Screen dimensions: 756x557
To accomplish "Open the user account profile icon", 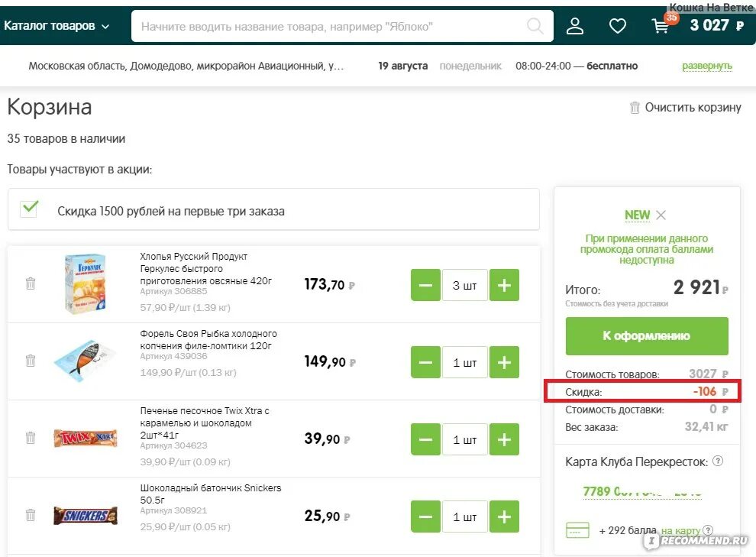I will (x=575, y=26).
